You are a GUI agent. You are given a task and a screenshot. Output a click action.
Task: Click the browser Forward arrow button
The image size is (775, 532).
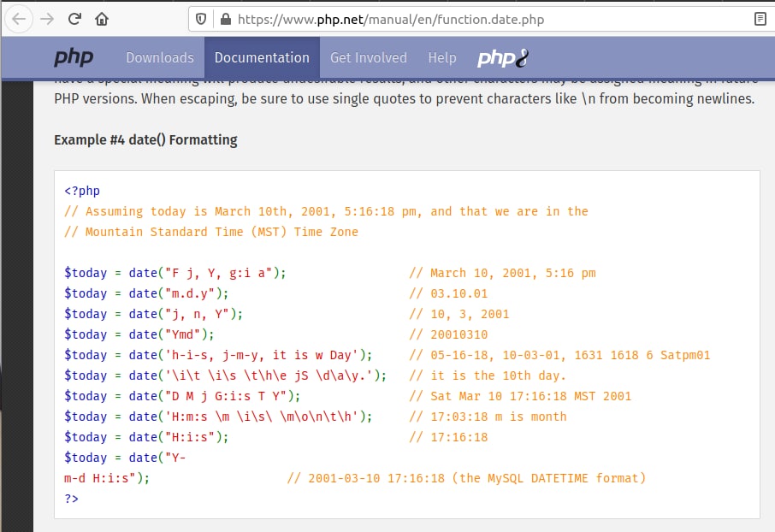pyautogui.click(x=47, y=20)
